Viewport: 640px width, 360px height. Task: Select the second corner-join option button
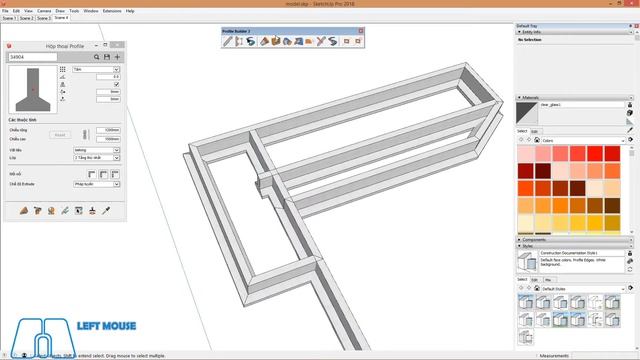(x=104, y=175)
